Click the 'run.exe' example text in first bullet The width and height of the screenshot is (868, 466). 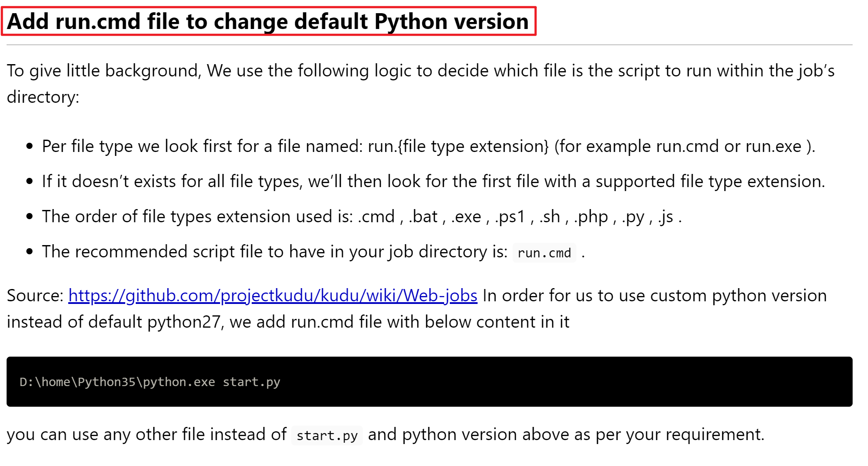tap(773, 146)
